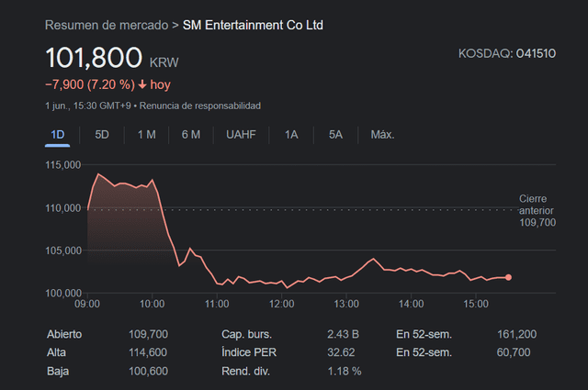The height and width of the screenshot is (390, 588).
Task: Click the 1 jun., 15:30 GMT+9 timestamp
Action: 88,106
